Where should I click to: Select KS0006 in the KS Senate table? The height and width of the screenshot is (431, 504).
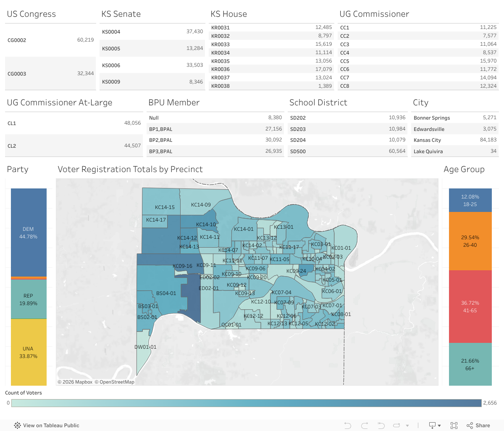152,65
